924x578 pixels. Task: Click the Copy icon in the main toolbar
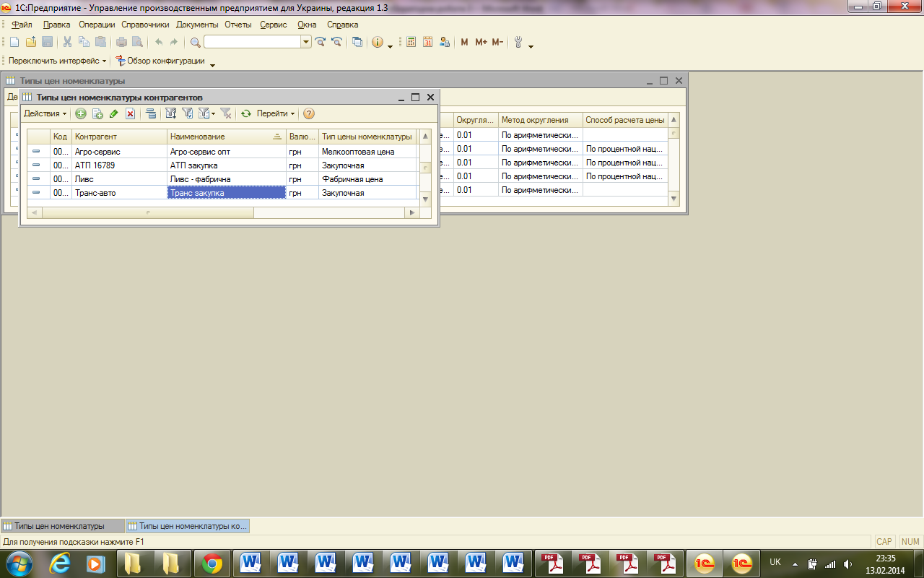(84, 43)
